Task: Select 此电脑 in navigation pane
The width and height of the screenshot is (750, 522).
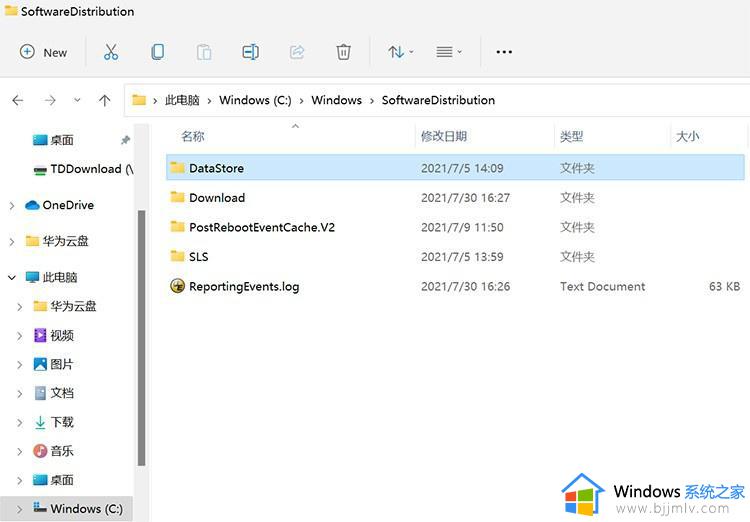Action: pos(51,278)
